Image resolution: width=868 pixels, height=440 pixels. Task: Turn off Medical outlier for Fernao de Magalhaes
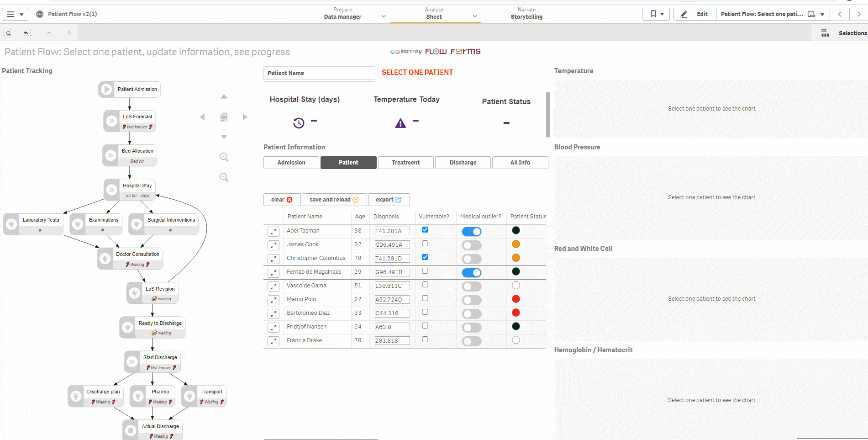pyautogui.click(x=472, y=273)
